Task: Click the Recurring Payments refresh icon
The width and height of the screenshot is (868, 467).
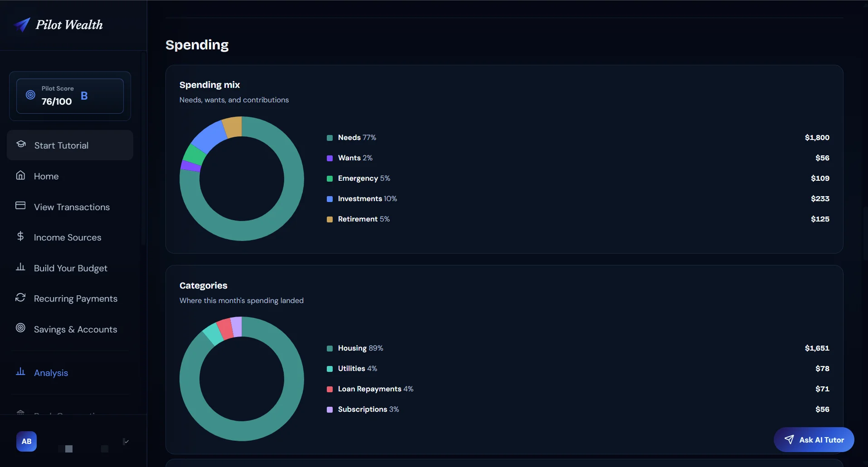Action: 20,298
